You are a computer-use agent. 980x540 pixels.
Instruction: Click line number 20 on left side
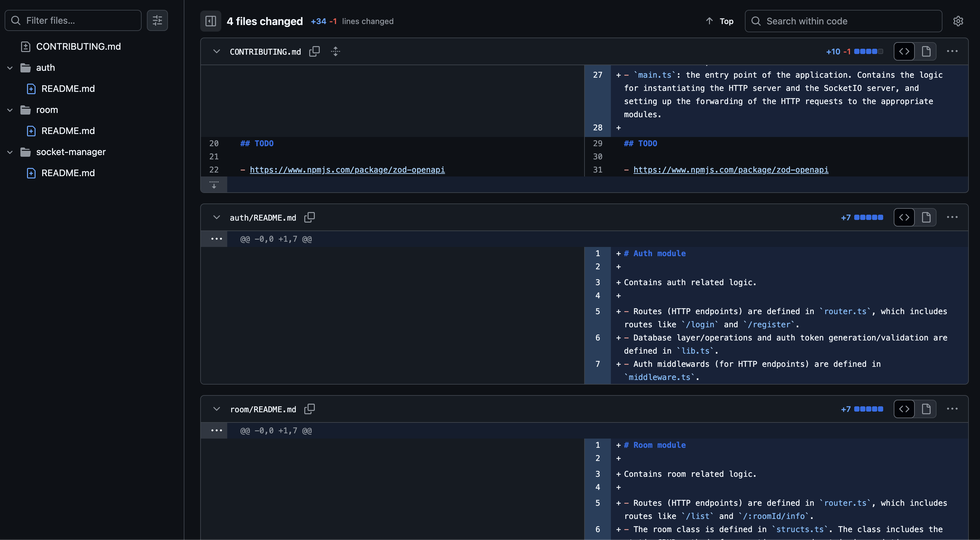click(214, 143)
